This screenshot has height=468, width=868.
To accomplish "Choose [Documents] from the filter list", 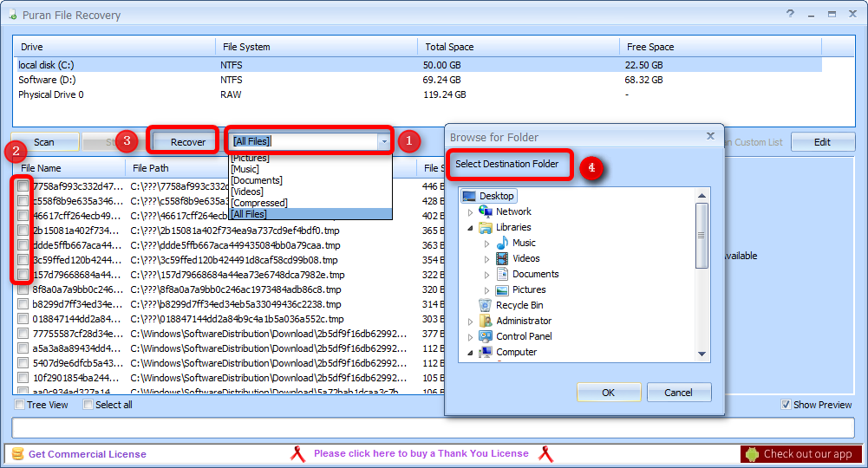I will point(257,180).
